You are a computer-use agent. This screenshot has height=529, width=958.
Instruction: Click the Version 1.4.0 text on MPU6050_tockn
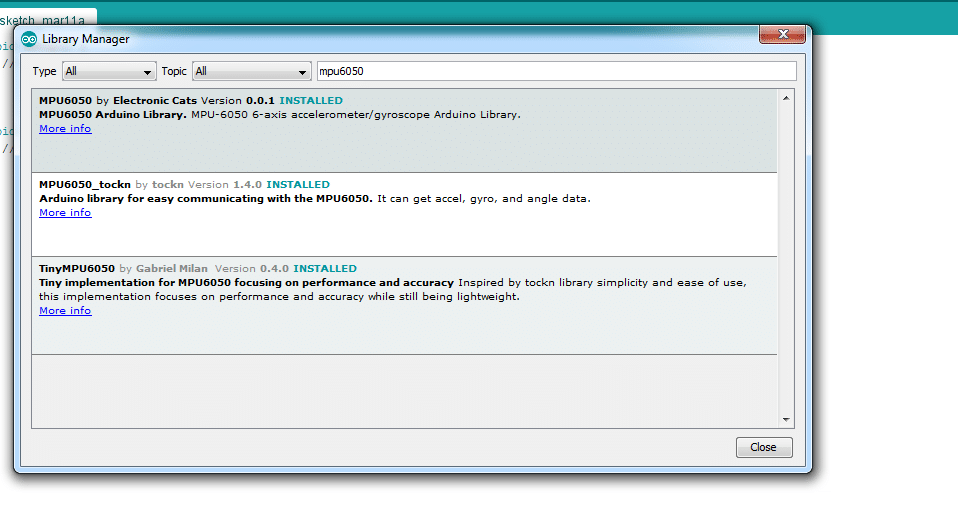(x=225, y=185)
